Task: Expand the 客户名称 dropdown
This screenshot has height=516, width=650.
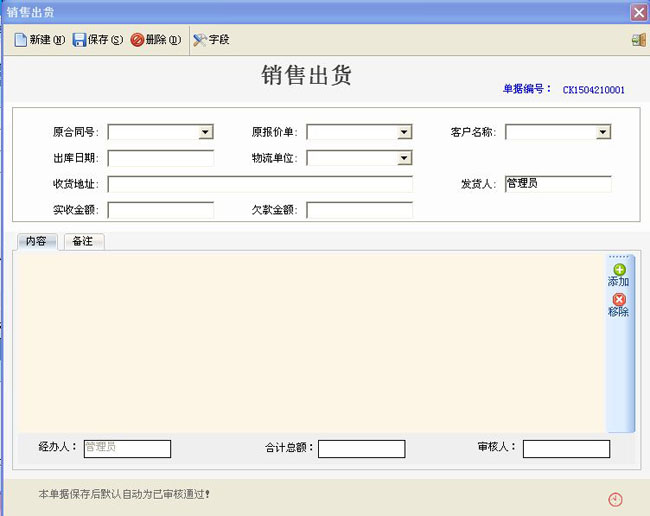Action: coord(603,132)
